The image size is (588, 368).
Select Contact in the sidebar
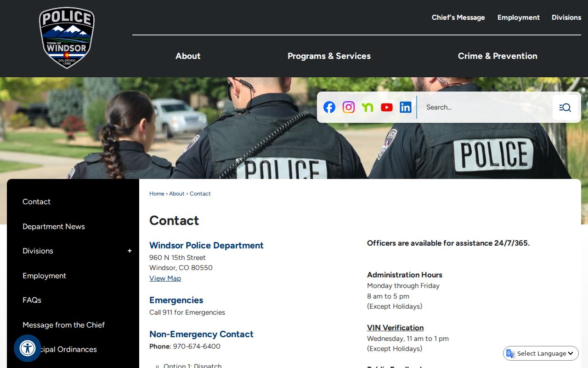point(37,201)
